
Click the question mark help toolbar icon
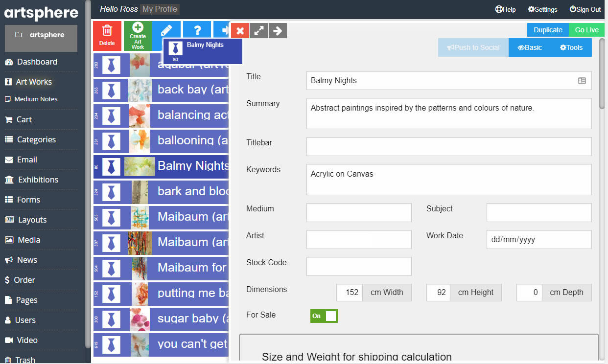(197, 30)
